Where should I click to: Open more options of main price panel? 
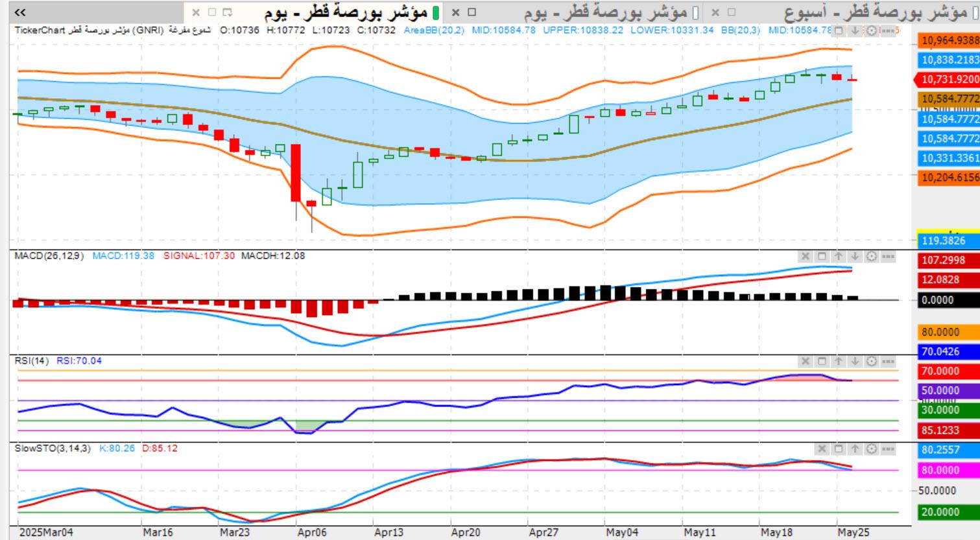click(888, 30)
